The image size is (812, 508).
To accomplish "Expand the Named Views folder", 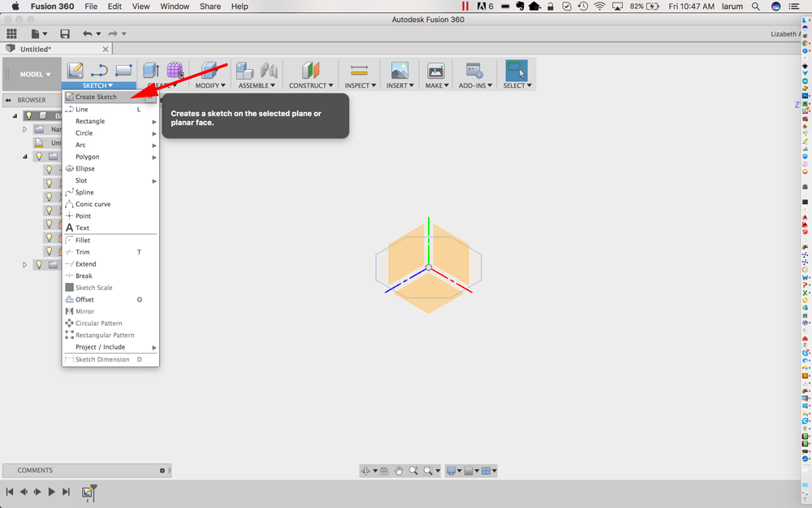I will coord(24,129).
